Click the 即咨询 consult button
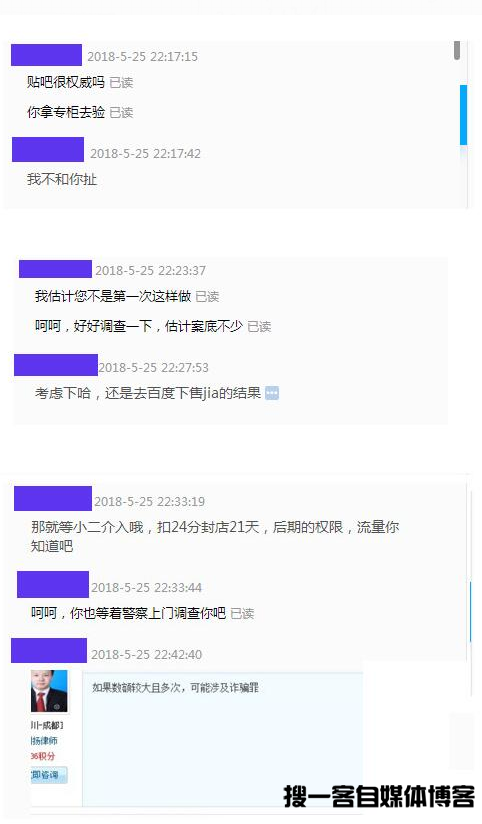482x824 pixels. (x=49, y=775)
